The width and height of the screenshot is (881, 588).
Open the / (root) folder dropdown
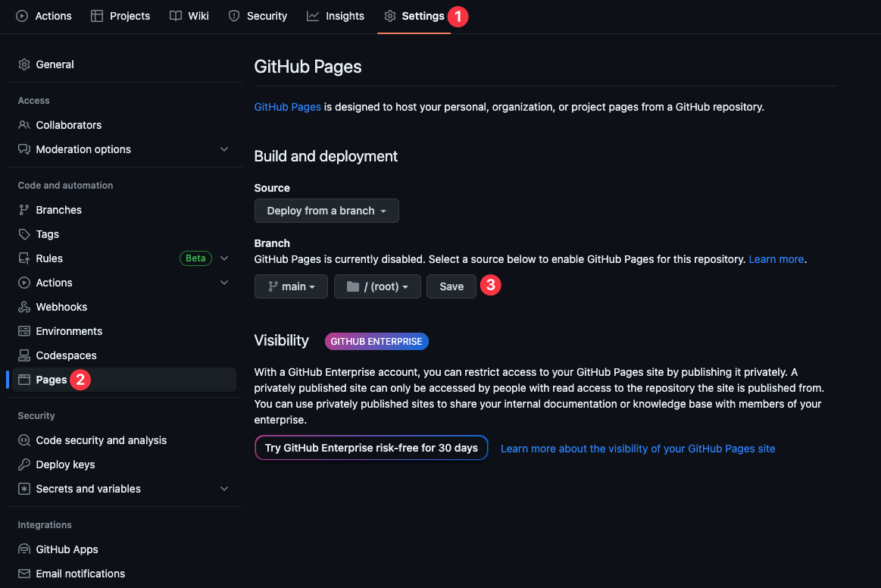[377, 286]
